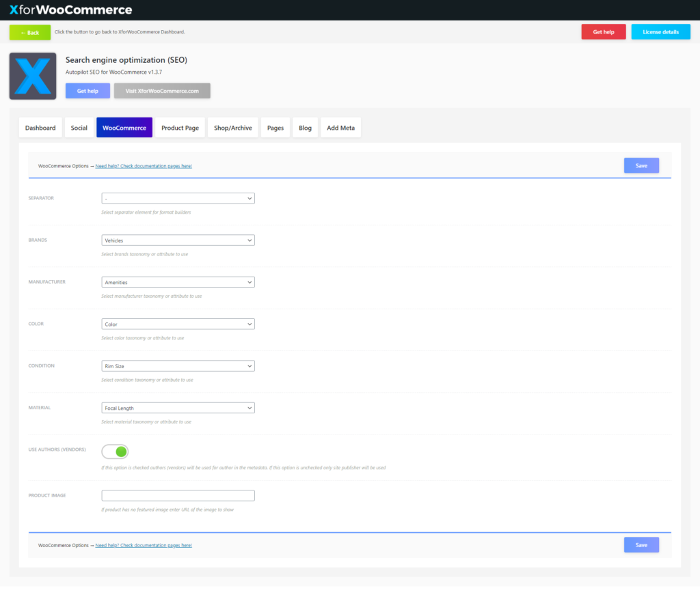Image resolution: width=700 pixels, height=610 pixels.
Task: Open the Shop/Archive tab
Action: (x=232, y=128)
